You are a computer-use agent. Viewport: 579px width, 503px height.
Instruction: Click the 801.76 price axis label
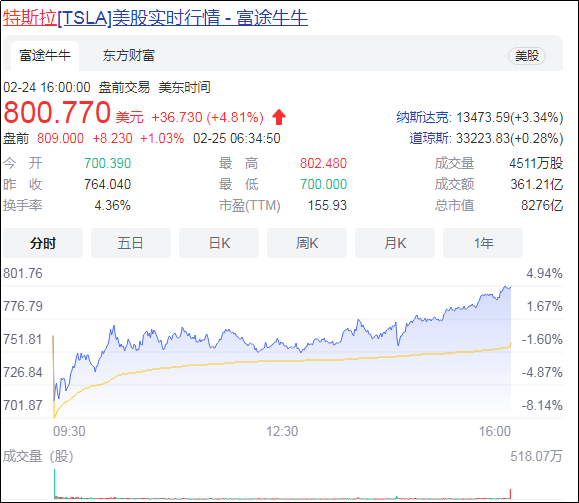pyautogui.click(x=23, y=273)
